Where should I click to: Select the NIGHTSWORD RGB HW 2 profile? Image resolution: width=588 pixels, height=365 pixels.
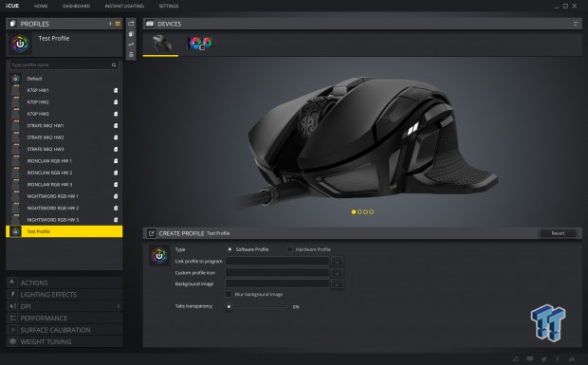(64, 208)
